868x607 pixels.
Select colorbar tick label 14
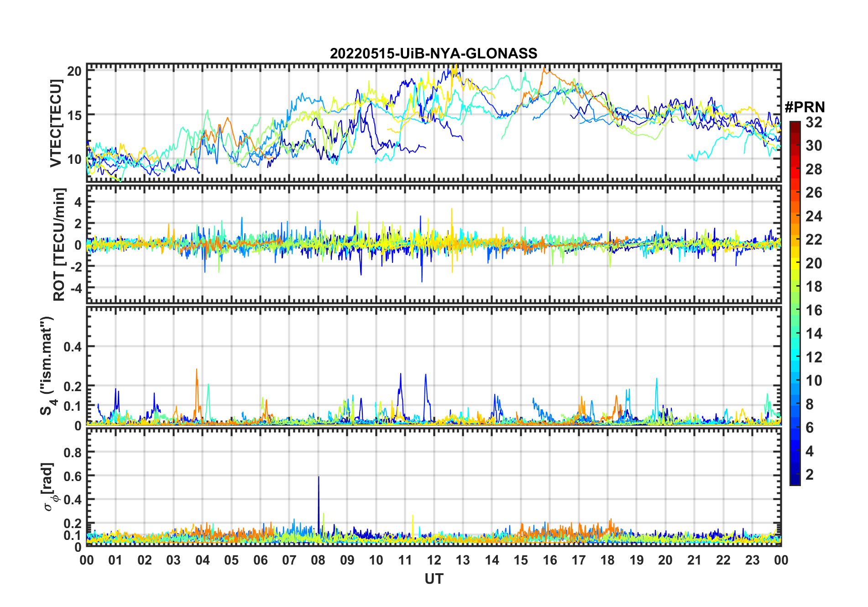click(x=814, y=334)
